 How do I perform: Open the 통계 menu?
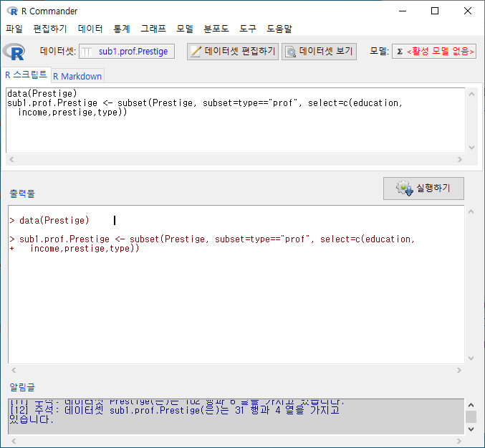(x=122, y=29)
